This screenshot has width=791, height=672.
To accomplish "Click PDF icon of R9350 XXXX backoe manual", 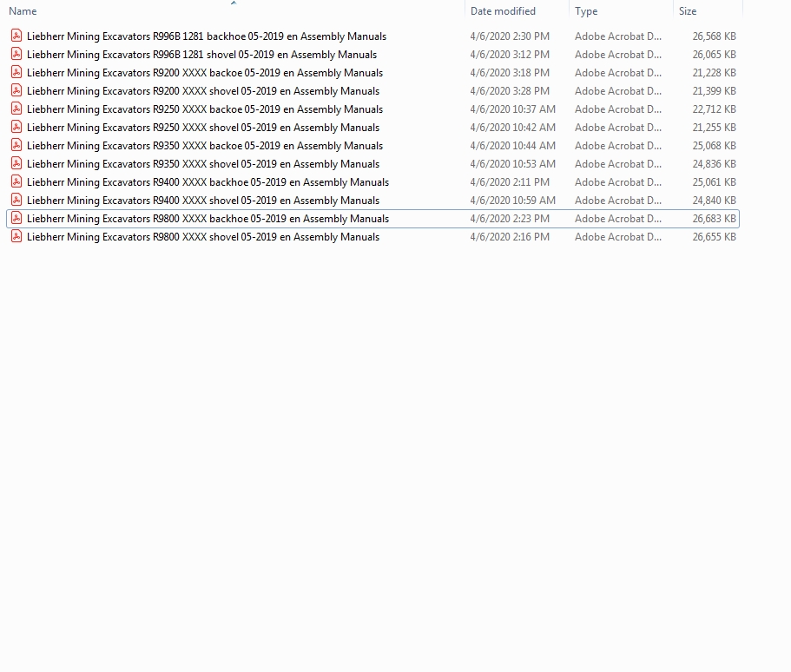I will pyautogui.click(x=16, y=145).
